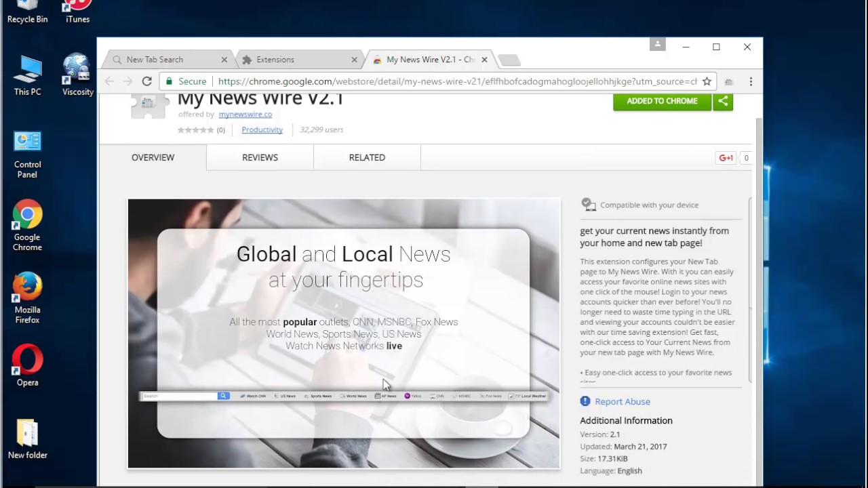Click the green share icon button
This screenshot has height=488, width=868.
(x=723, y=101)
